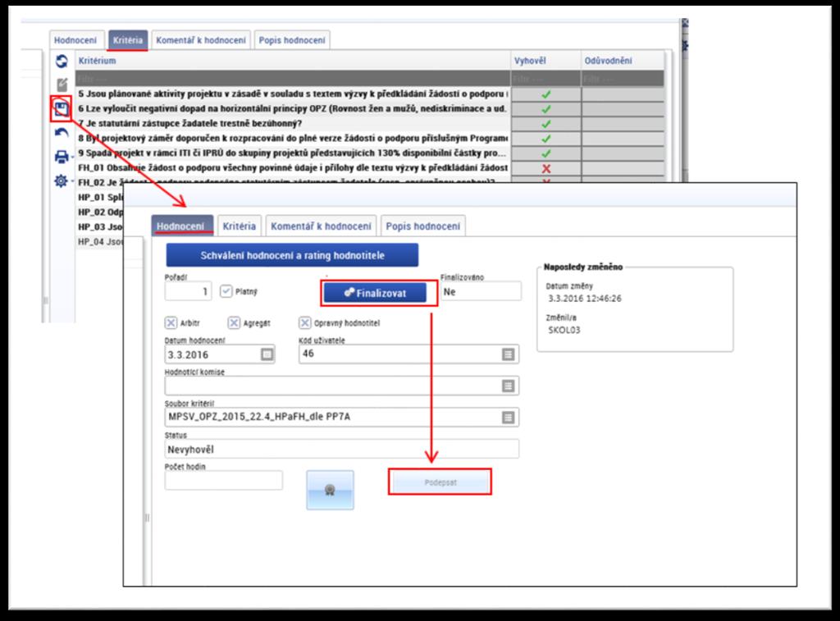Viewport: 840px width, 621px height.
Task: Select Hodnocení tab in the back window
Action: tap(75, 40)
